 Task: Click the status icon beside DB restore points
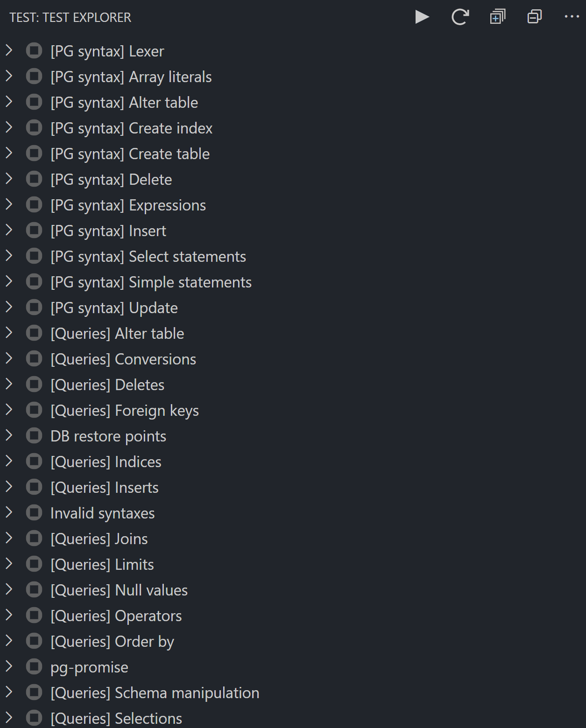34,436
